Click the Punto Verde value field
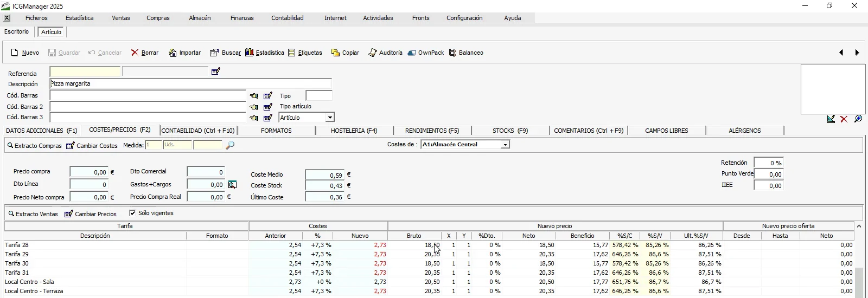 [769, 174]
